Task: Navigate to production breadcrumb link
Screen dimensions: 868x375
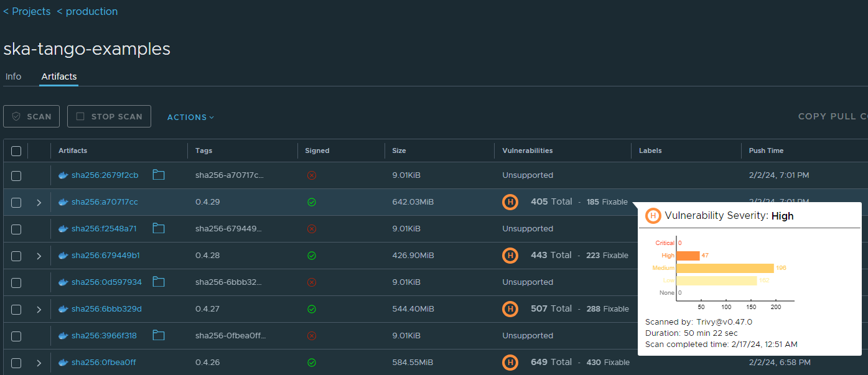Action: click(87, 11)
